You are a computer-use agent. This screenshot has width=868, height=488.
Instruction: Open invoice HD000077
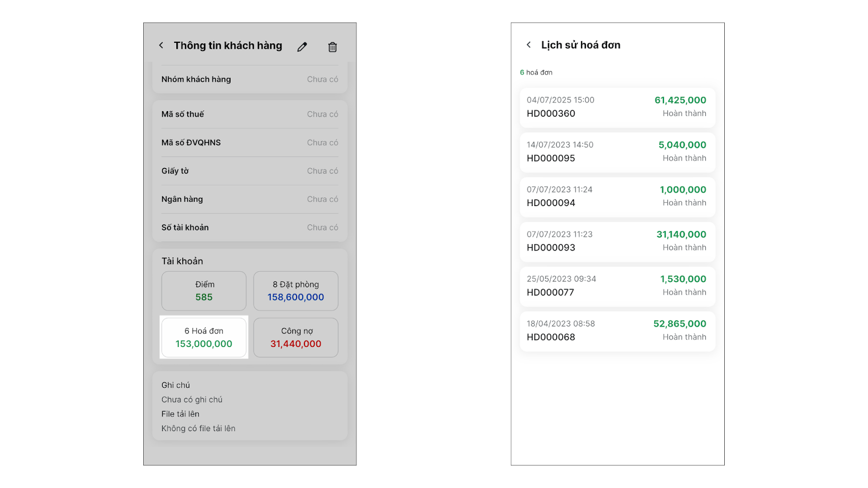pyautogui.click(x=617, y=286)
